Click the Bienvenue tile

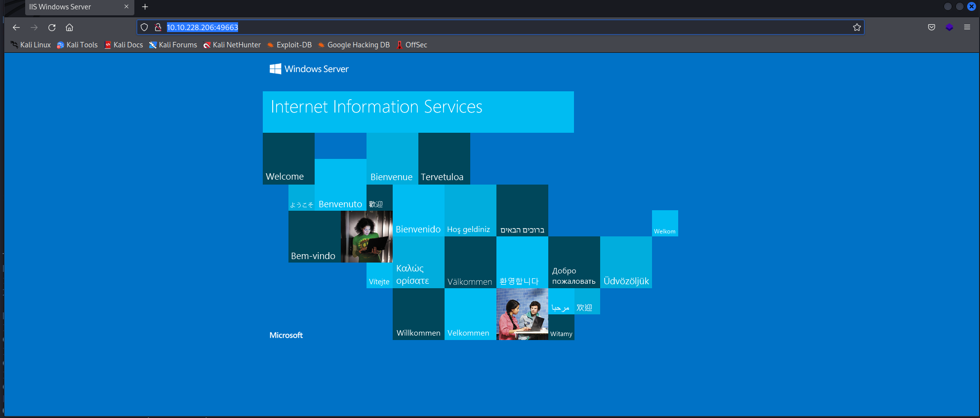click(x=392, y=159)
